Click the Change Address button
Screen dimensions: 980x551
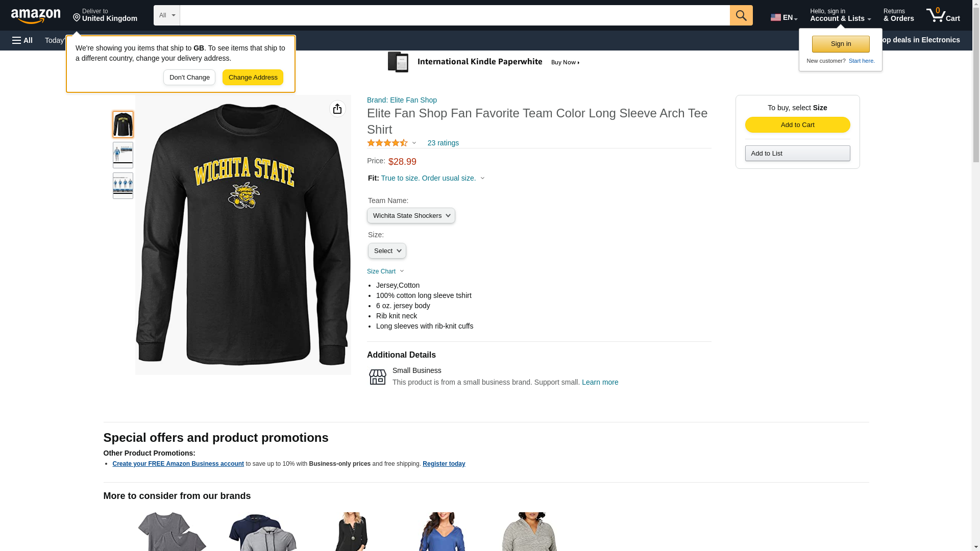pyautogui.click(x=253, y=78)
